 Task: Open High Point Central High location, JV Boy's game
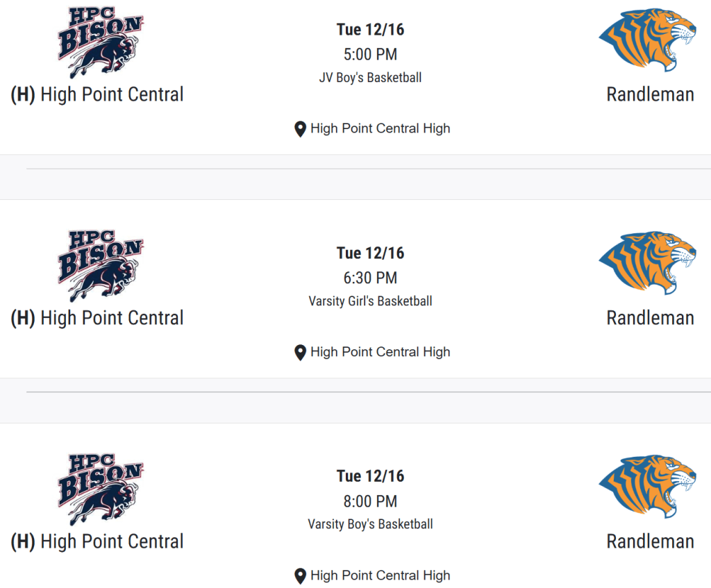click(x=380, y=128)
